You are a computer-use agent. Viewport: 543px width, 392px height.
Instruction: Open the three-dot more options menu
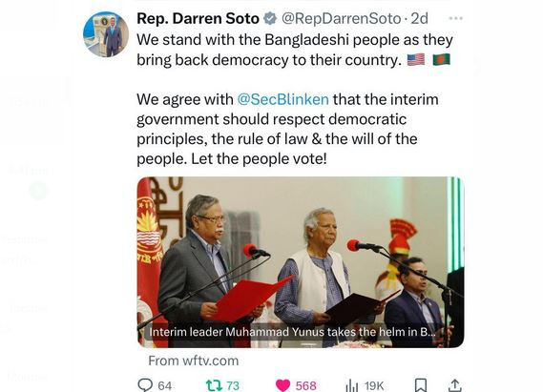tap(456, 18)
